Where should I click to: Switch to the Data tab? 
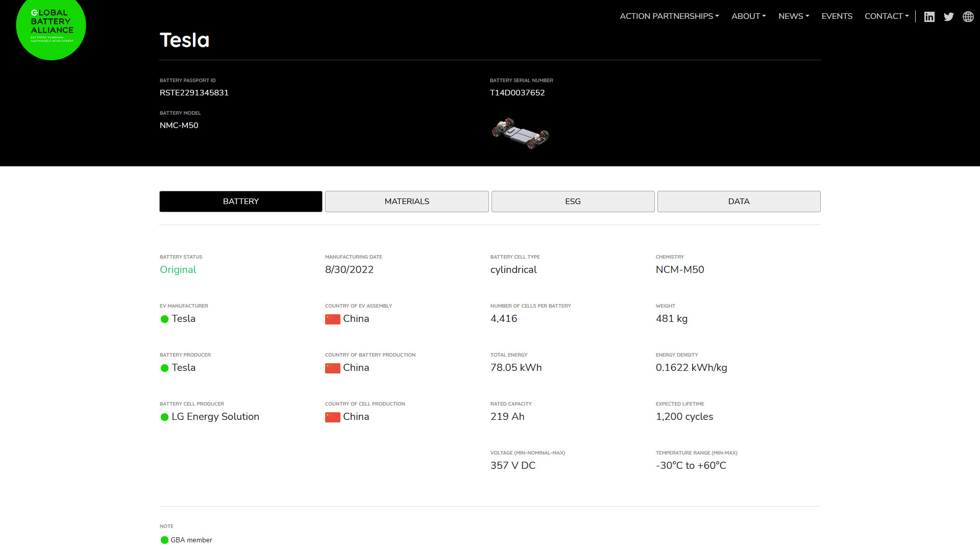[739, 202]
